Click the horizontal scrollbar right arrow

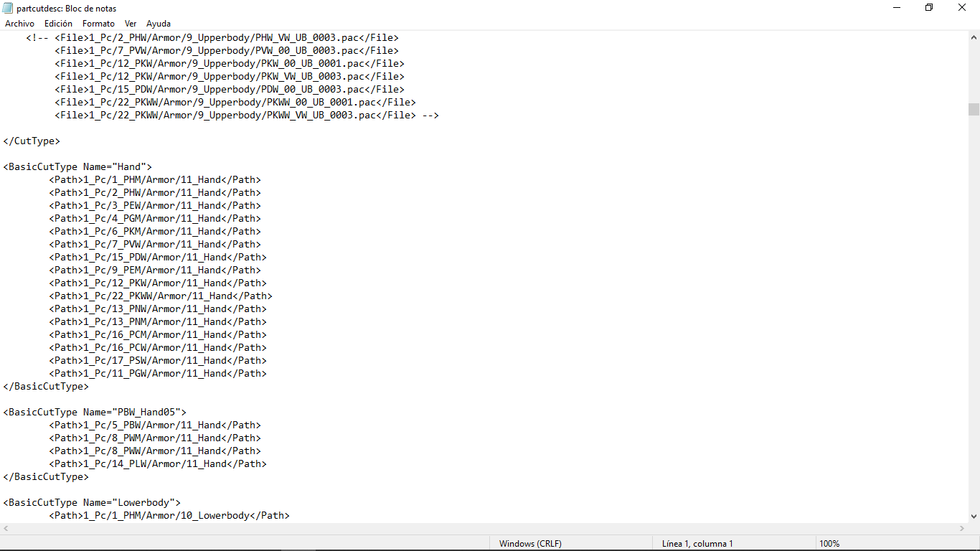(962, 529)
